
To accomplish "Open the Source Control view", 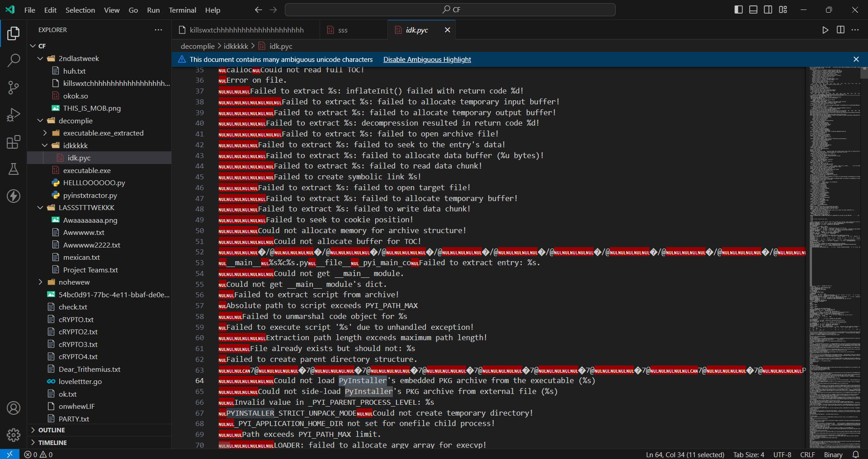I will (x=14, y=88).
